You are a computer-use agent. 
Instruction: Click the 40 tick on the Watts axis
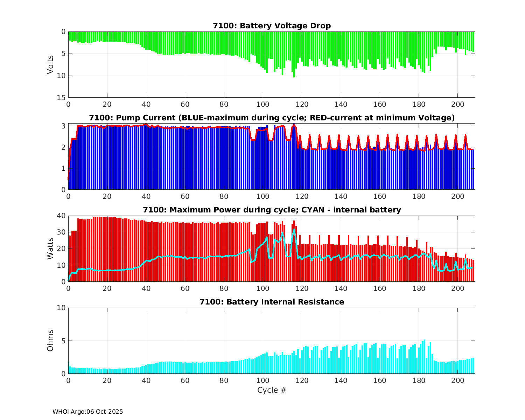tap(62, 216)
